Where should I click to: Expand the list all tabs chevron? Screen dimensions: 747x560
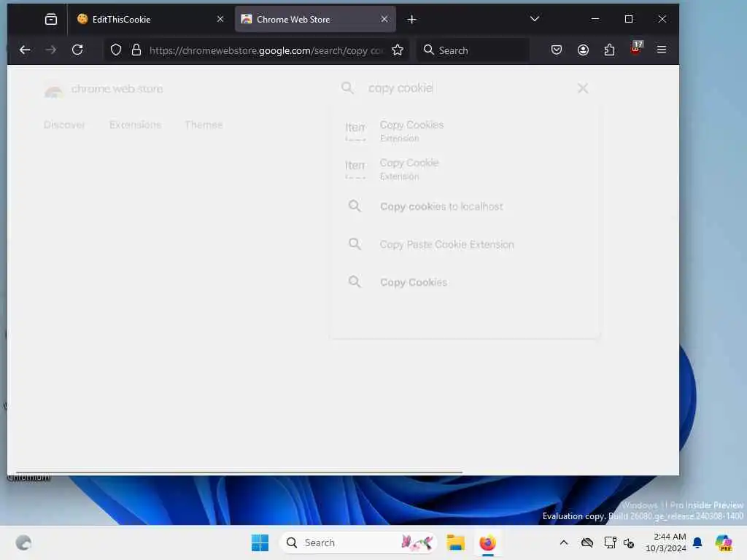pyautogui.click(x=535, y=19)
